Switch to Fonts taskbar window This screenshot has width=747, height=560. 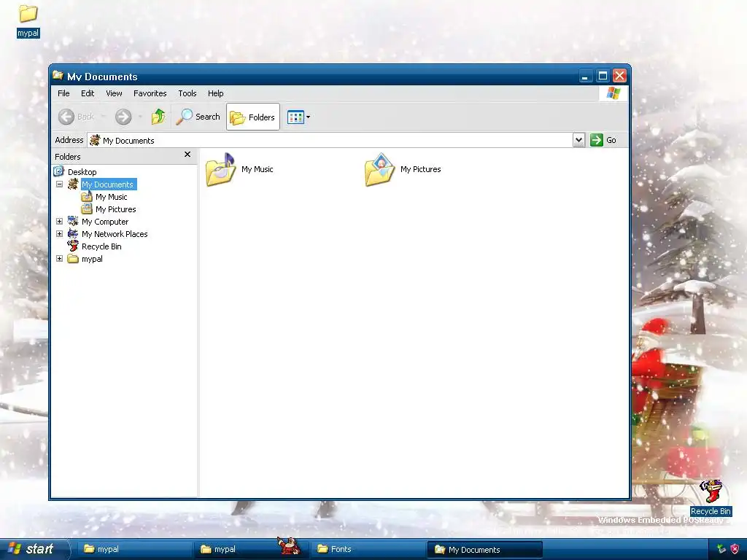pyautogui.click(x=368, y=549)
